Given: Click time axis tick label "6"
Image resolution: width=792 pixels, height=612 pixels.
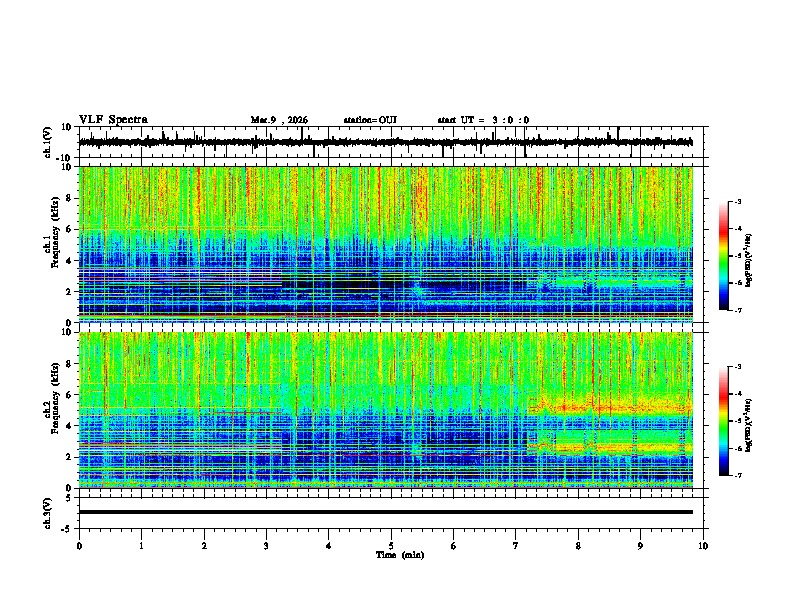Looking at the screenshot, I should pyautogui.click(x=454, y=546).
